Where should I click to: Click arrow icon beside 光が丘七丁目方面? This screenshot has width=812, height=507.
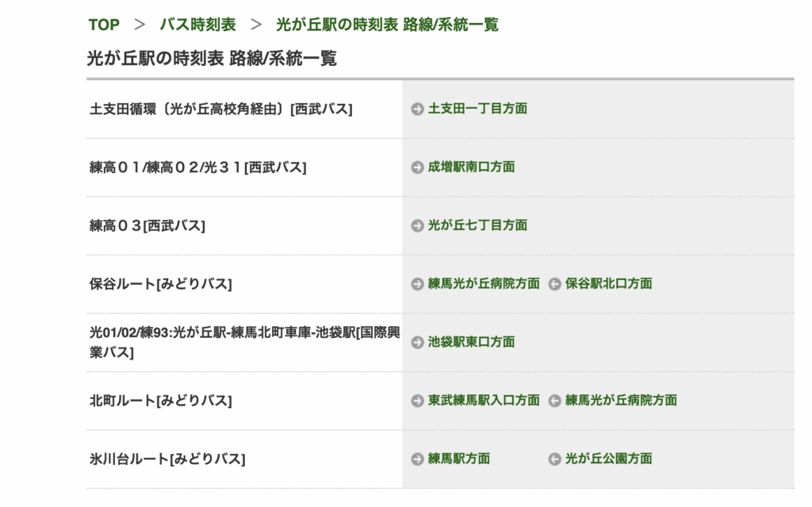click(417, 225)
